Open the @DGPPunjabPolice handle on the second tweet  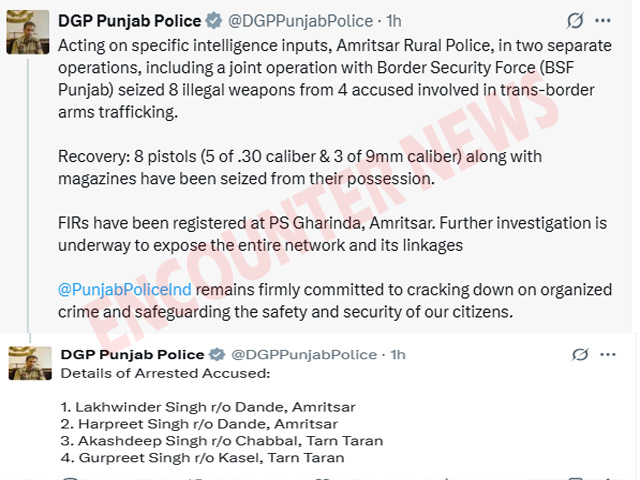[x=305, y=355]
